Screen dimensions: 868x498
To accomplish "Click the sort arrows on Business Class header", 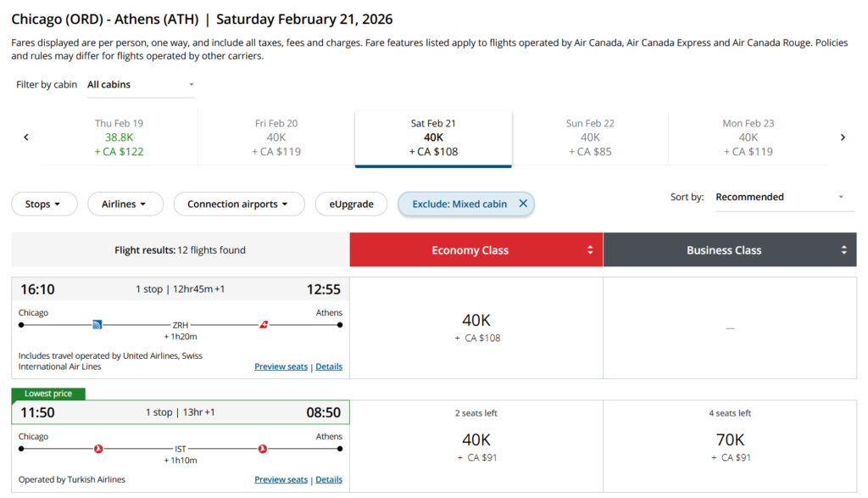I will [844, 249].
